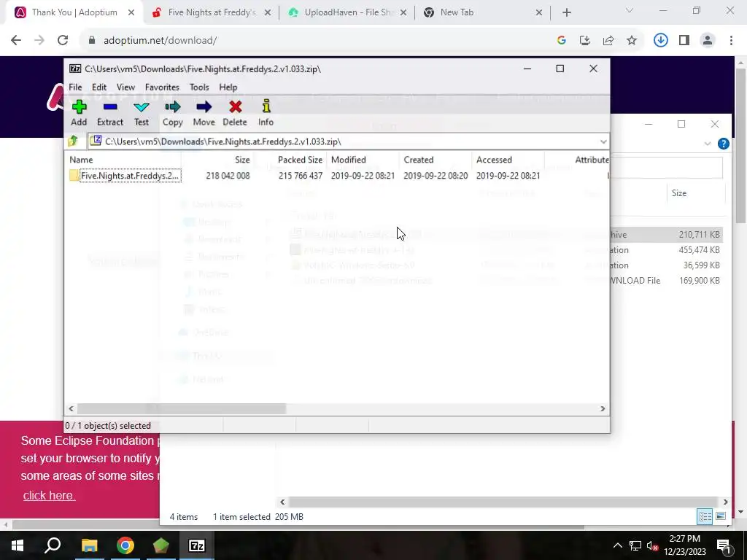Open the View menu

pos(125,87)
